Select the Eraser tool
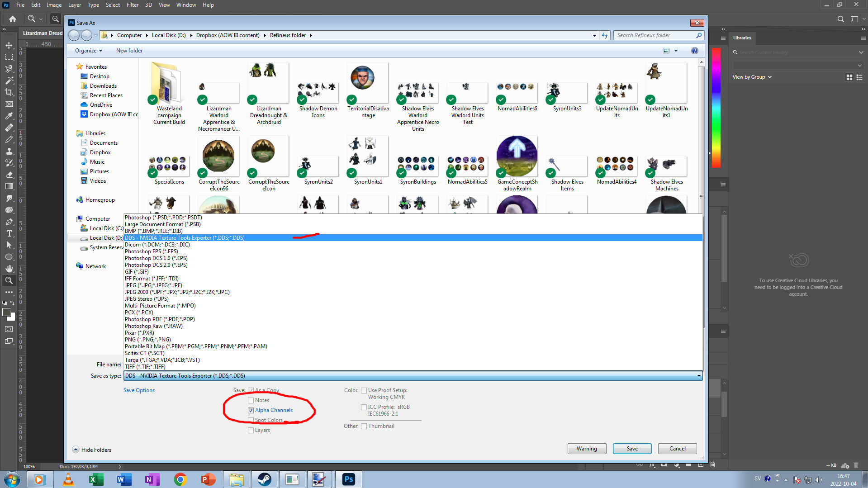 (9, 175)
